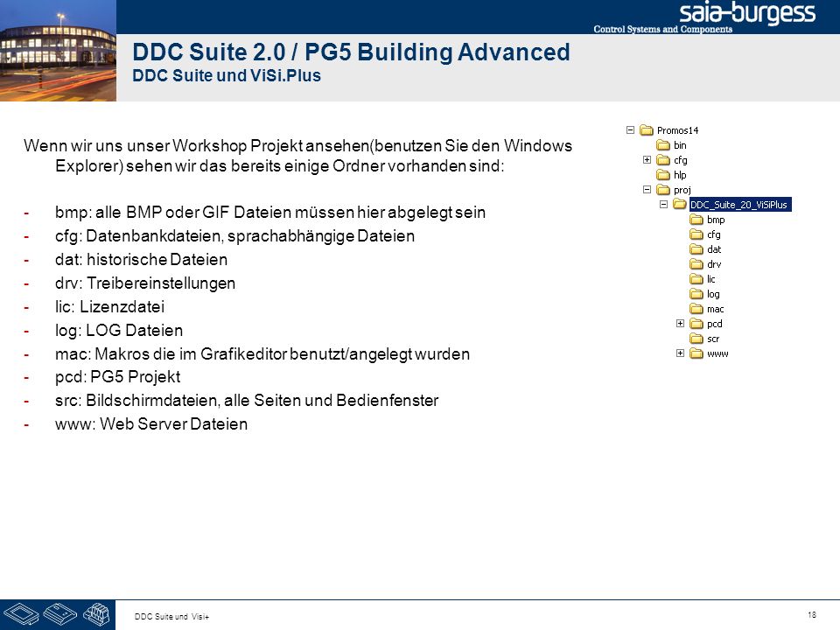
Task: Click the third device icon in footer
Action: tap(96, 614)
